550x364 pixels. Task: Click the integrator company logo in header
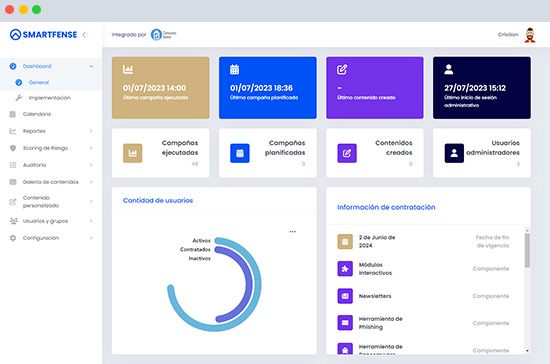pos(163,34)
